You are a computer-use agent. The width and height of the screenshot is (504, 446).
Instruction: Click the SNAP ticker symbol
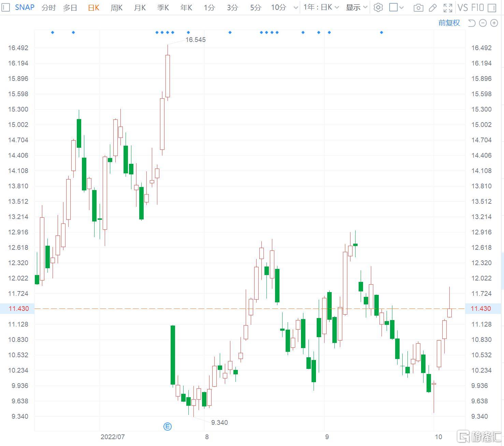pyautogui.click(x=25, y=7)
